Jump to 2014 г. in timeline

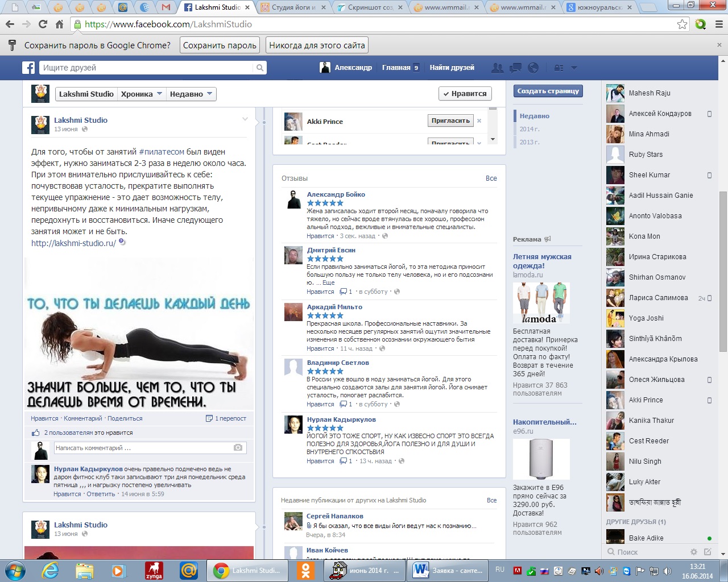coord(529,129)
